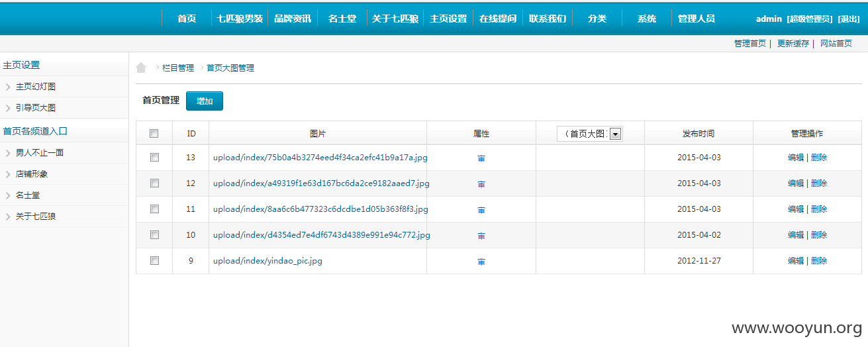Open image link upload/index/d4354ed7e4df6743d4389e991e94c772.jpg
This screenshot has width=868, height=347.
pos(322,235)
